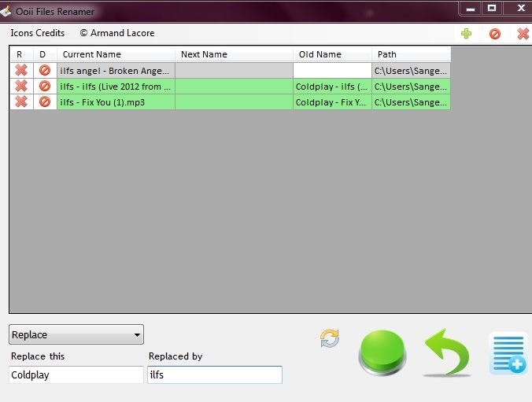532x402 pixels.
Task: Select cell 'ilfs angel - Broken Ange...'
Action: [116, 70]
